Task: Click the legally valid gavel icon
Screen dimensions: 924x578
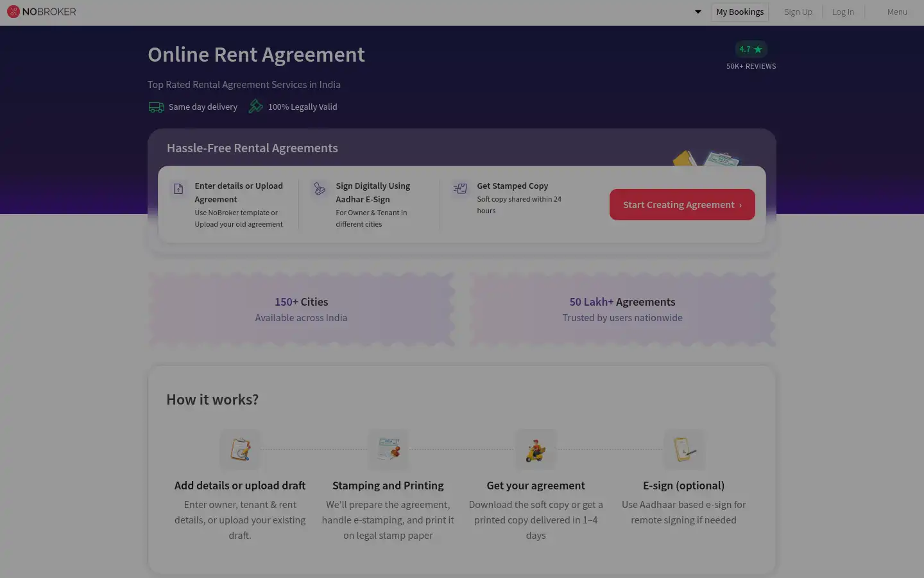Action: pos(256,106)
